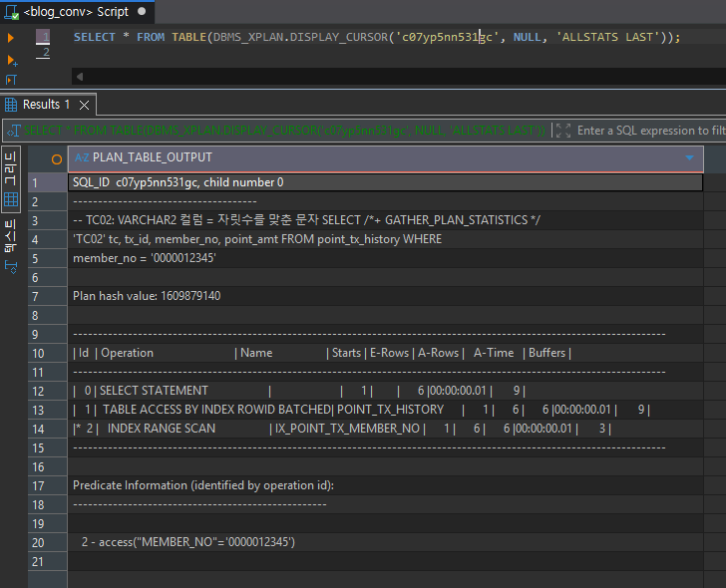Open the blog_conv Script editor tab
The width and height of the screenshot is (726, 588).
click(76, 12)
